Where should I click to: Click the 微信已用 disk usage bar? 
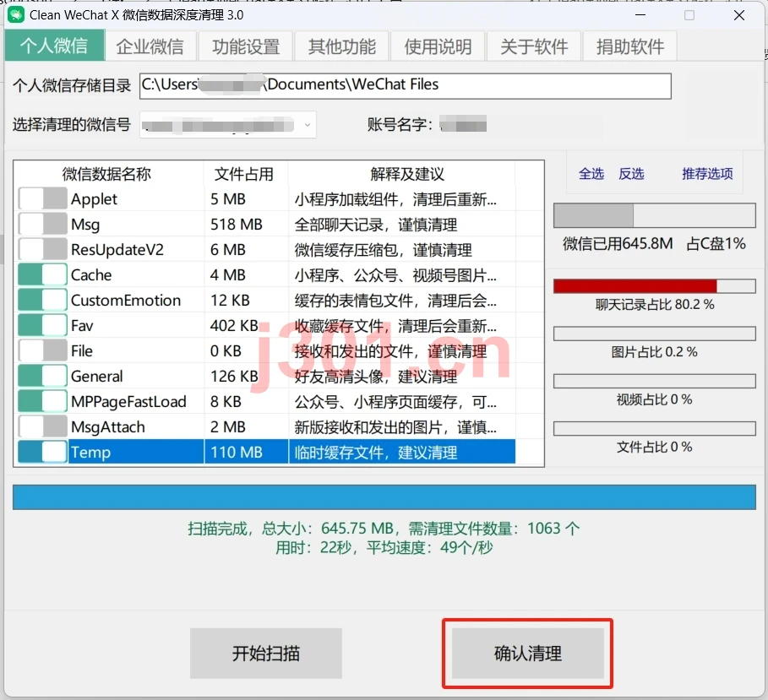pos(655,215)
